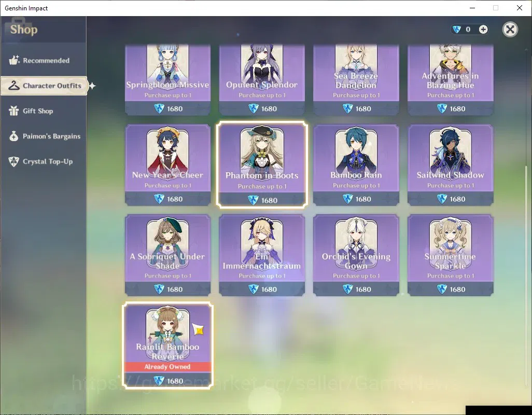
Task: Click the 1680 price under Sailwind Shadow
Action: pos(457,199)
